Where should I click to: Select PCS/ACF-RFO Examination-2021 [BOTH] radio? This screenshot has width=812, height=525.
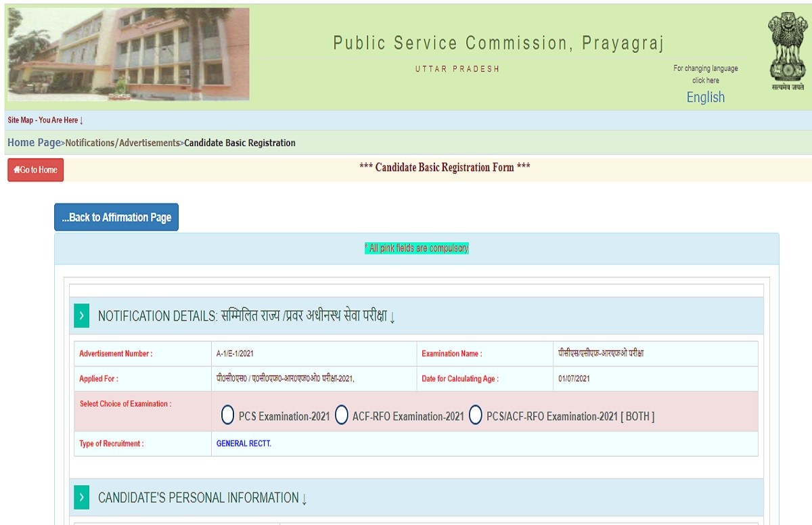[x=476, y=415]
